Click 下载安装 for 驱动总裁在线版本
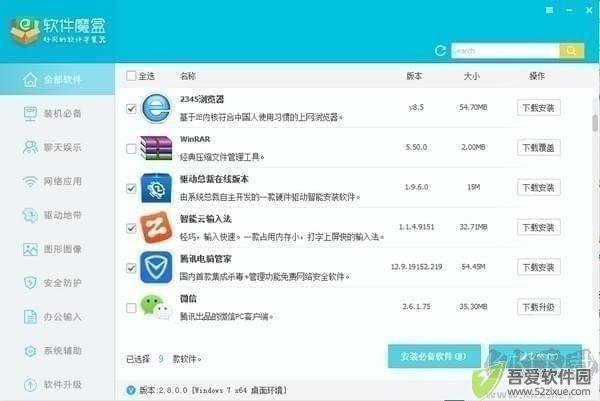The height and width of the screenshot is (401, 600). (x=538, y=187)
